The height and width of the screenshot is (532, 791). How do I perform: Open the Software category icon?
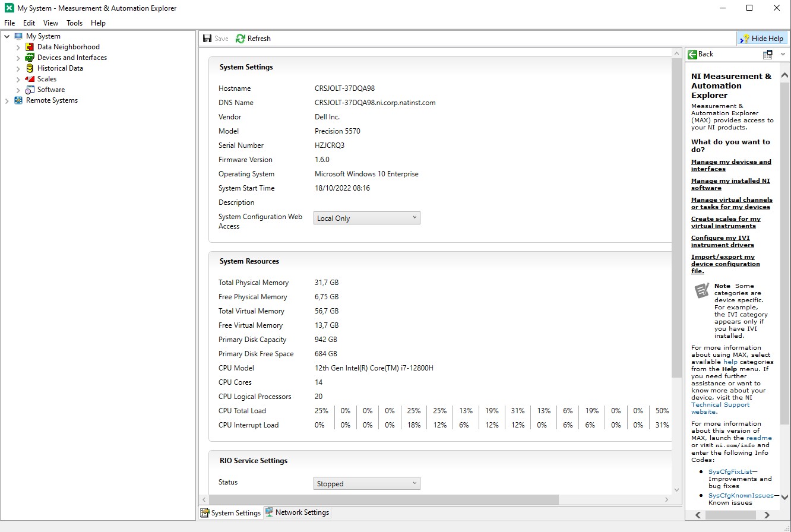click(x=29, y=90)
